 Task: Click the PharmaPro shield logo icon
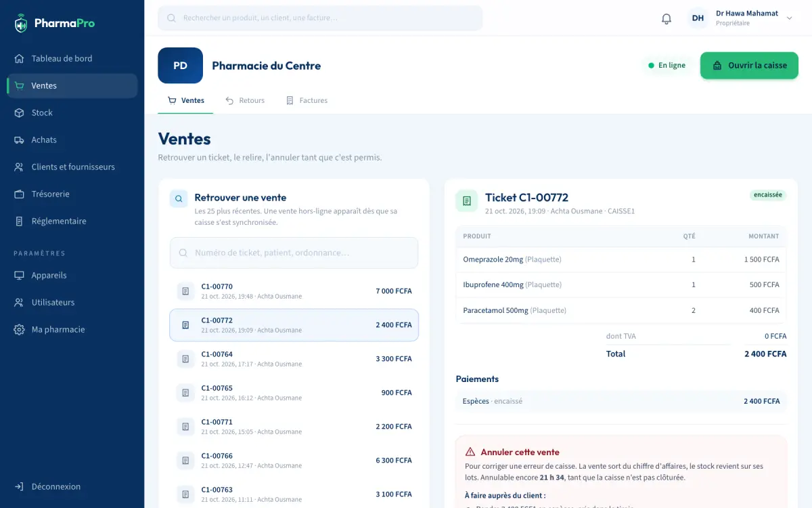click(x=21, y=23)
